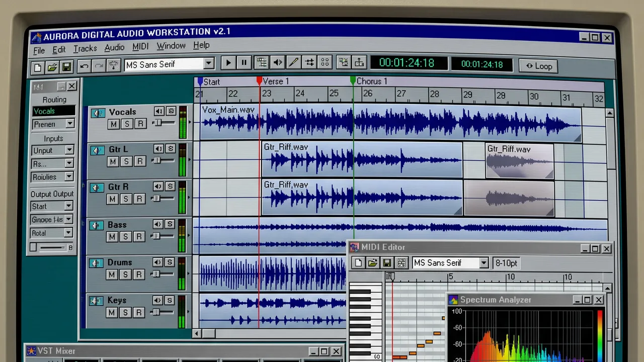Viewport: 644px width, 362px height.
Task: Open the MIDI menu
Action: (x=140, y=47)
